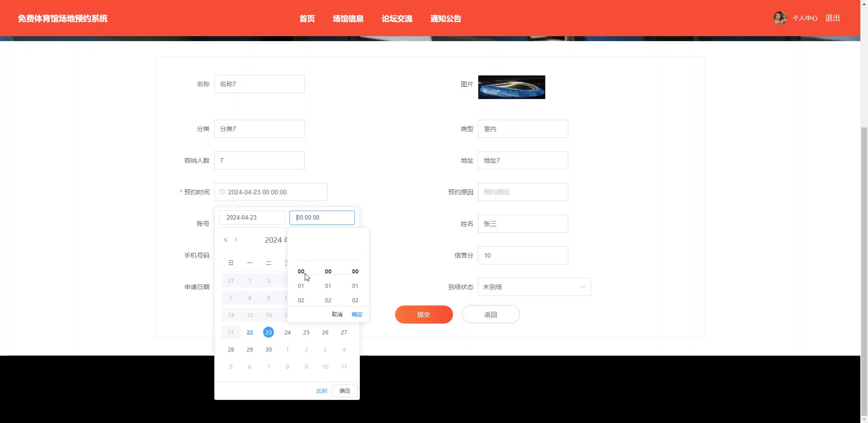Click the stadium 图片 thumbnail
Viewport: 868px width, 423px height.
click(511, 87)
